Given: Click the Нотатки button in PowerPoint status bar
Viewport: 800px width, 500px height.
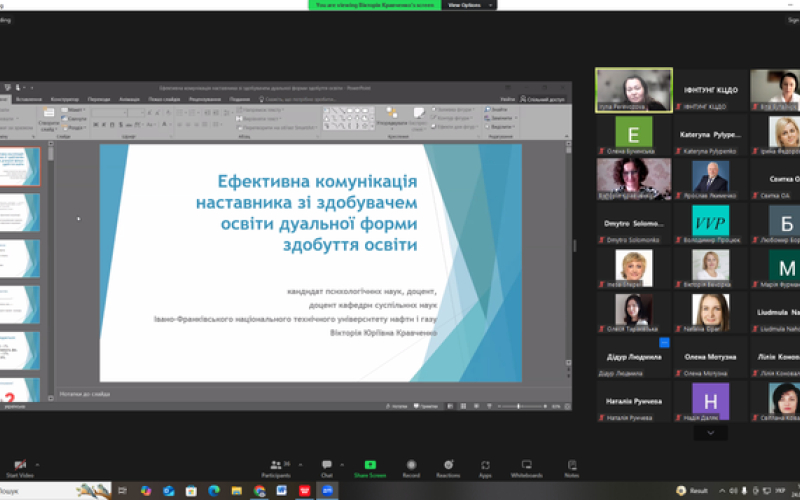Looking at the screenshot, I should 396,407.
